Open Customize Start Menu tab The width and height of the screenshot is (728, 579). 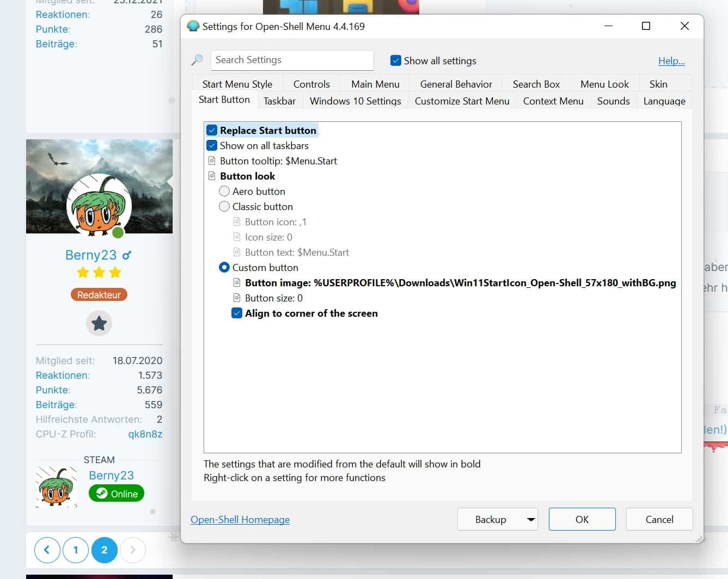coord(462,101)
